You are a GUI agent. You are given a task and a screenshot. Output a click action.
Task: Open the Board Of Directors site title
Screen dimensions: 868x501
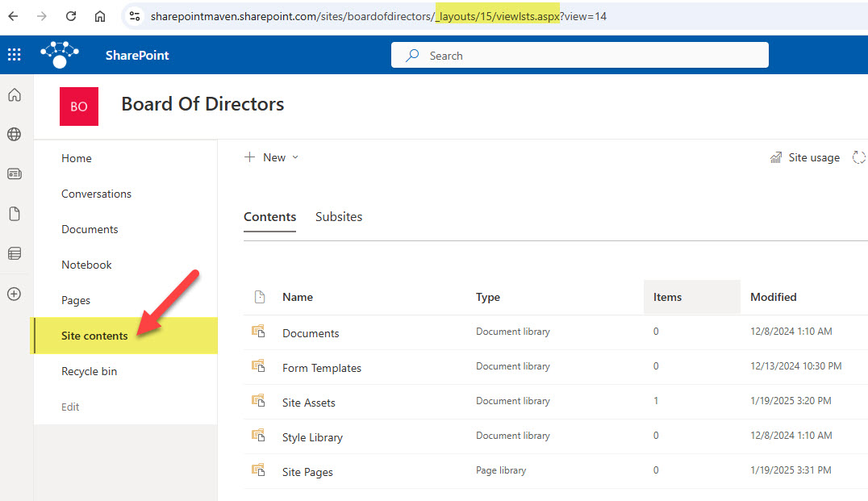coord(202,104)
